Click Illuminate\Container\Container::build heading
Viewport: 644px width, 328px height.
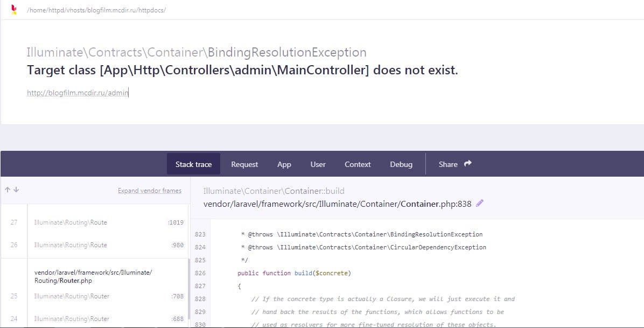coord(274,191)
